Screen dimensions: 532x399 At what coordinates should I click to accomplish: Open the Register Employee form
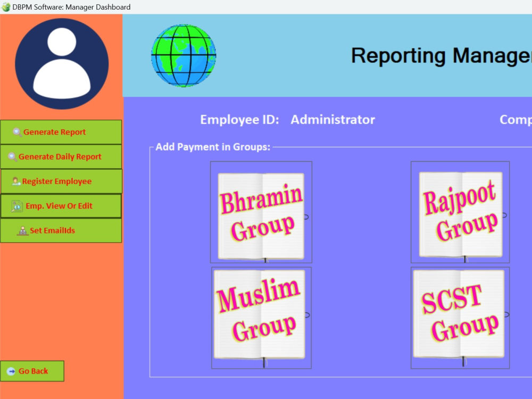(x=61, y=181)
